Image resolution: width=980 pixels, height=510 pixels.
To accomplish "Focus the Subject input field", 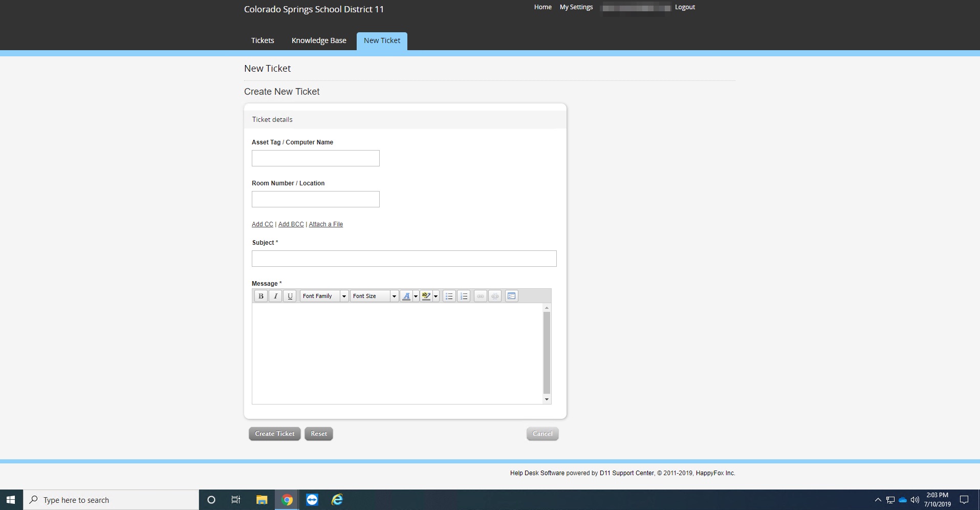I will (404, 259).
